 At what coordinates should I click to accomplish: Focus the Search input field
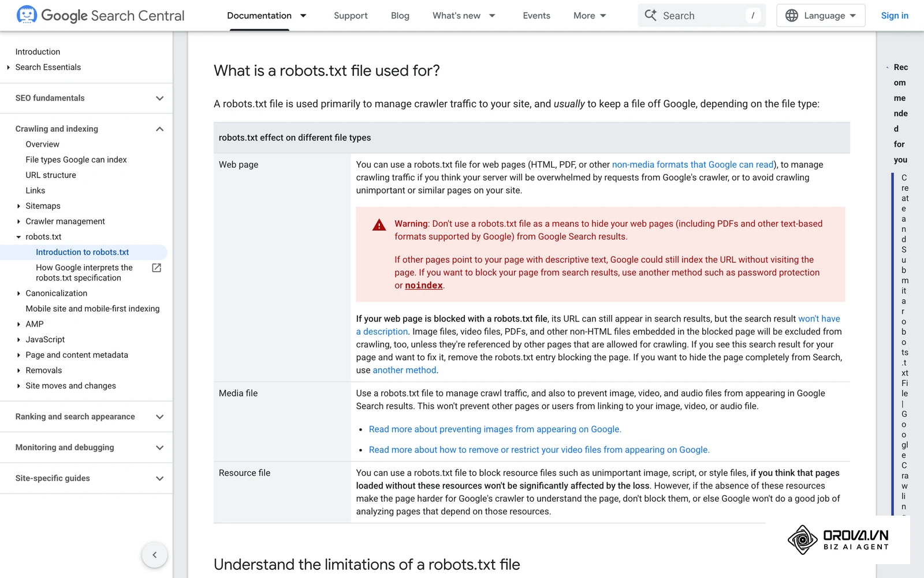point(702,16)
